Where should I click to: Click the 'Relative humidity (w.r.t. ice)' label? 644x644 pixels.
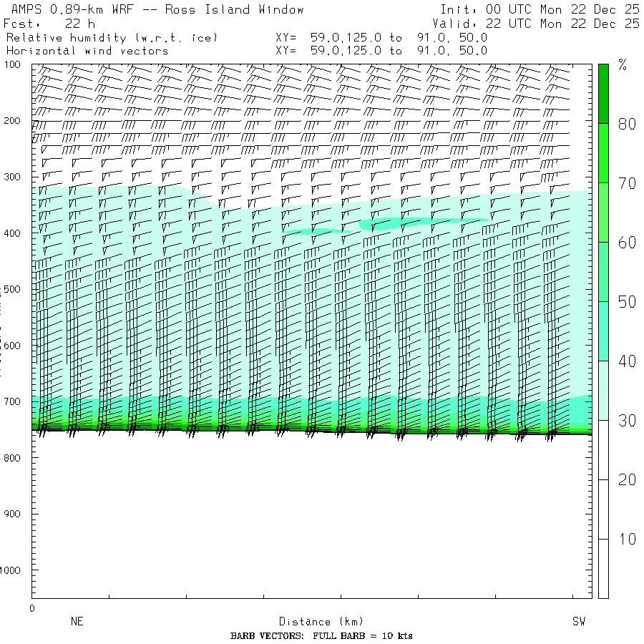[x=112, y=38]
